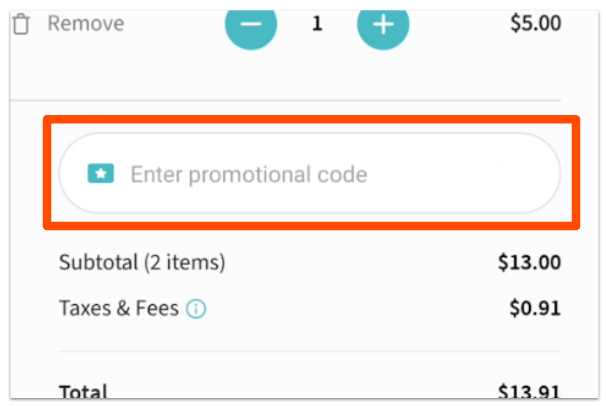Click the "(2 items)" count text
This screenshot has width=606, height=406.
coord(184,264)
